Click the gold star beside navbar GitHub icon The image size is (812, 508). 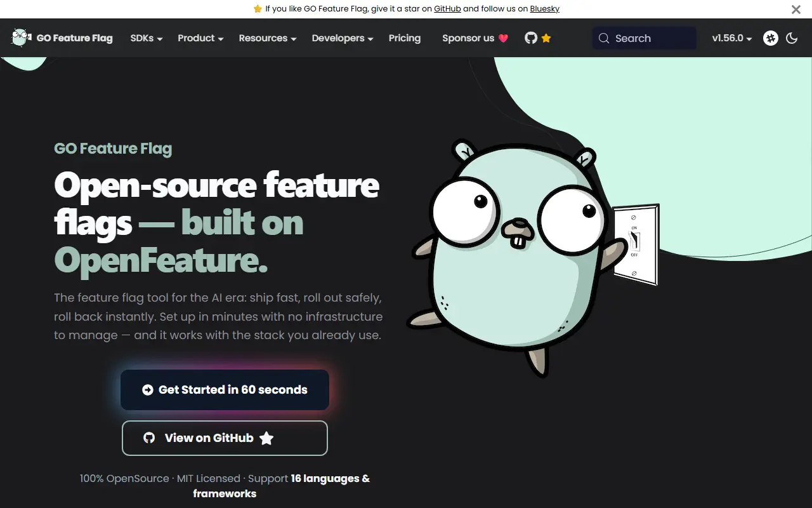coord(546,38)
